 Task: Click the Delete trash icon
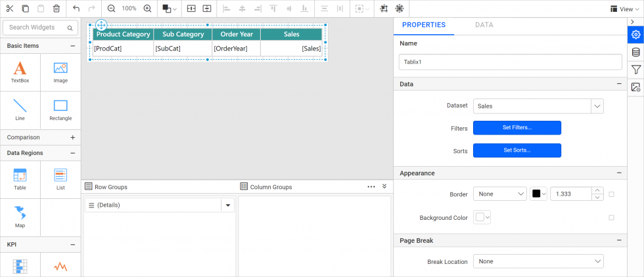[57, 9]
